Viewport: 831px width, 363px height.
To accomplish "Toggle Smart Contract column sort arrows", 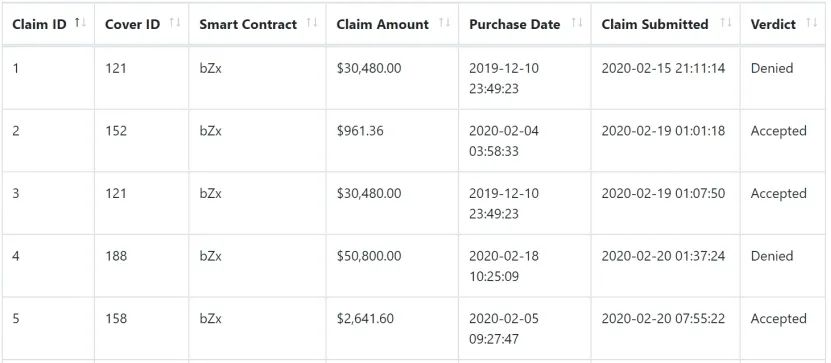I will point(312,22).
